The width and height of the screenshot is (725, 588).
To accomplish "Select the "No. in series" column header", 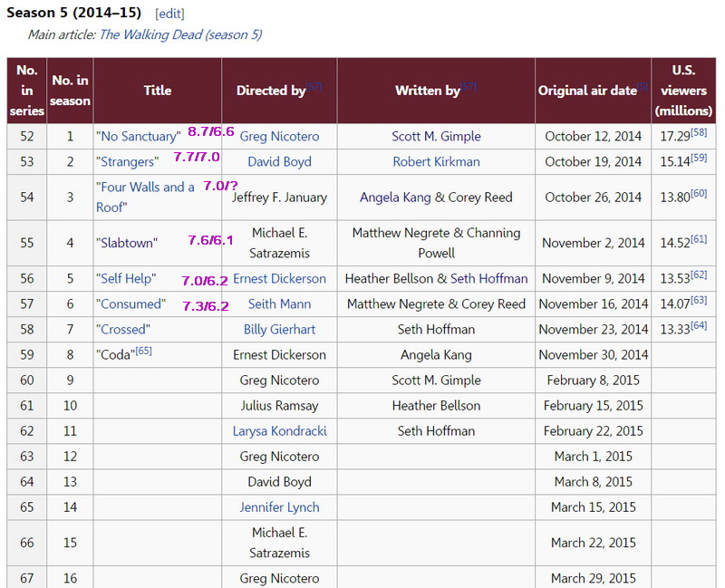I will [27, 91].
